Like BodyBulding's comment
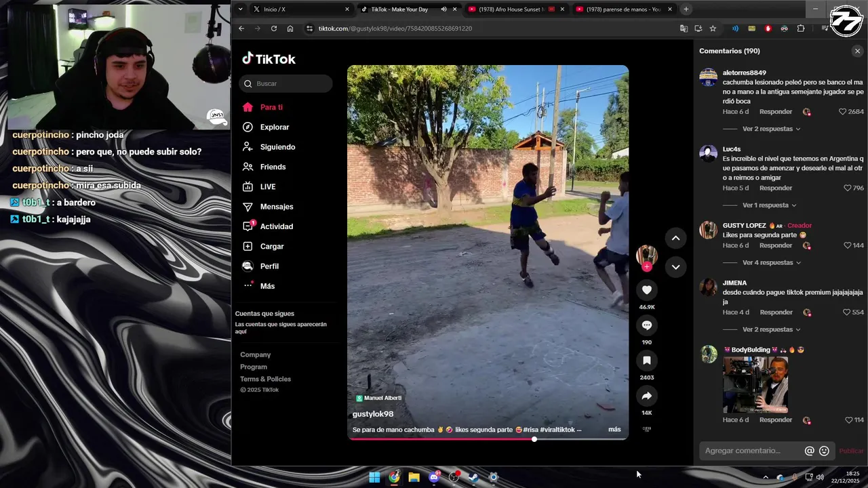 [848, 420]
